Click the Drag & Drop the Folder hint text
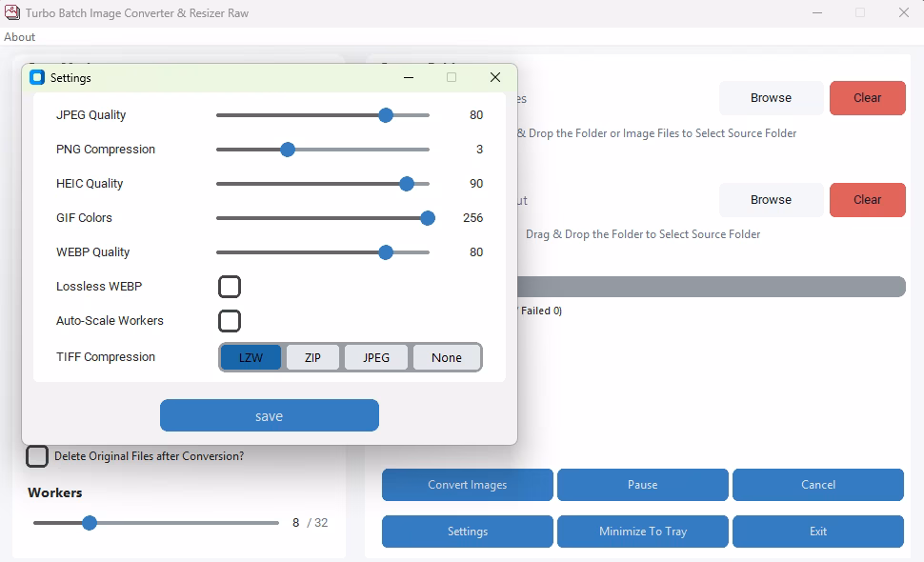Screen dimensions: 924x562 (x=643, y=234)
